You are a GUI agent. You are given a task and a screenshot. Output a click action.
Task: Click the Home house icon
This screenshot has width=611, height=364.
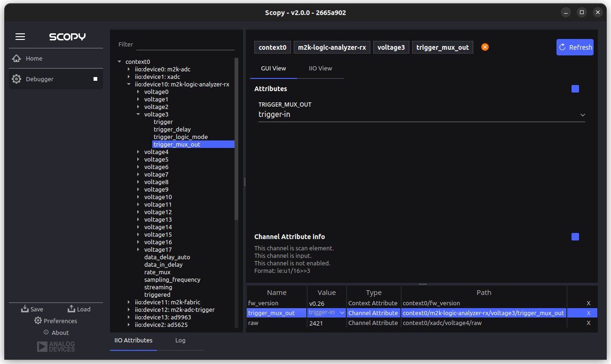(x=16, y=58)
